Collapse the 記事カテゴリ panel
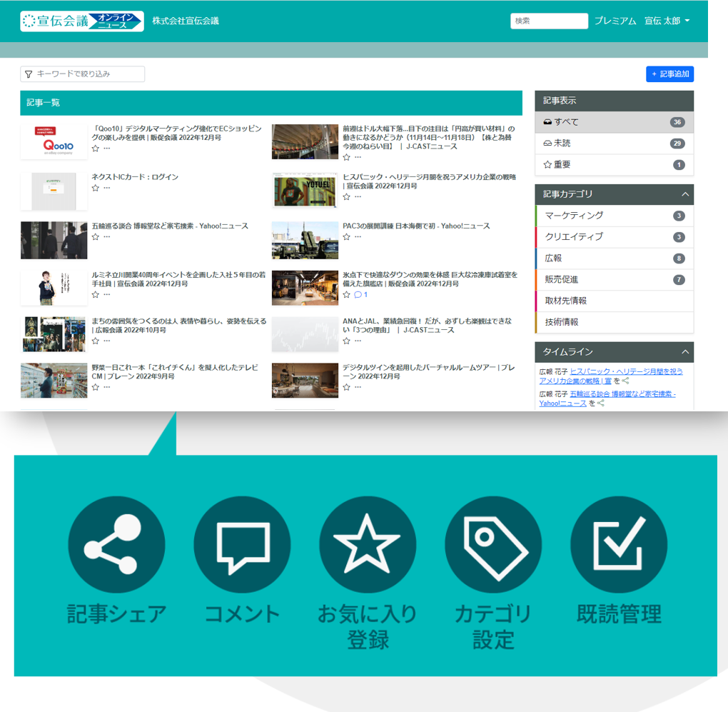Image resolution: width=728 pixels, height=712 pixels. [685, 194]
